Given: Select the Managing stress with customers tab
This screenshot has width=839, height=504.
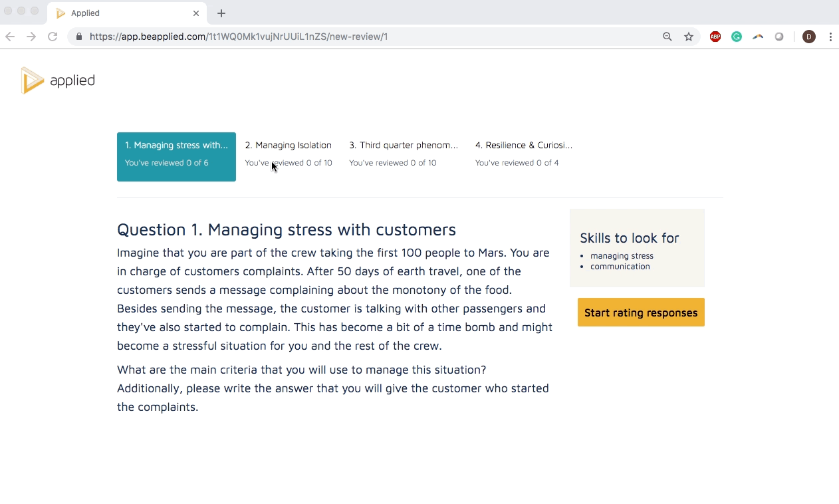Looking at the screenshot, I should [x=176, y=156].
